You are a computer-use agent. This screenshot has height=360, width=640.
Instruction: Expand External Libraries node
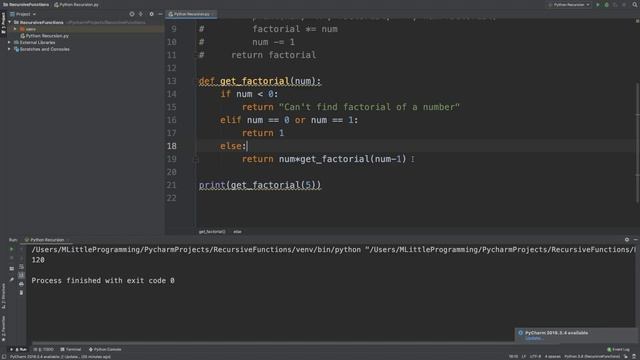point(9,42)
